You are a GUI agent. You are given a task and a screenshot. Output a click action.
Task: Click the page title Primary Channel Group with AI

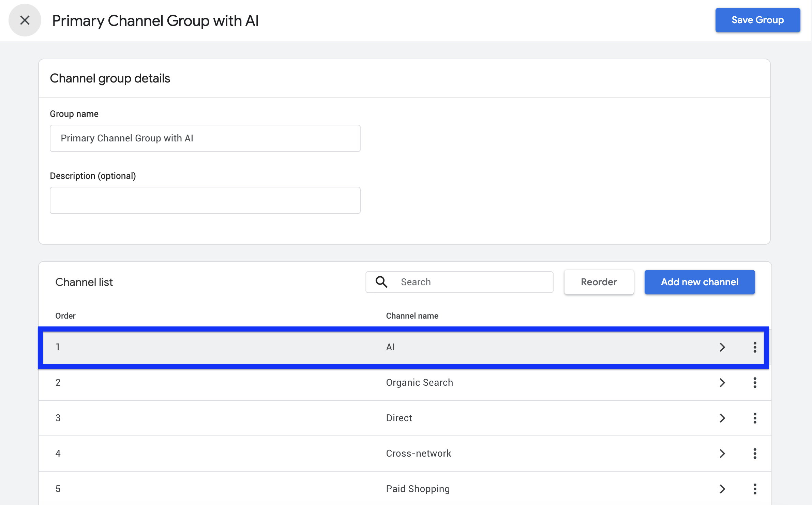(155, 21)
